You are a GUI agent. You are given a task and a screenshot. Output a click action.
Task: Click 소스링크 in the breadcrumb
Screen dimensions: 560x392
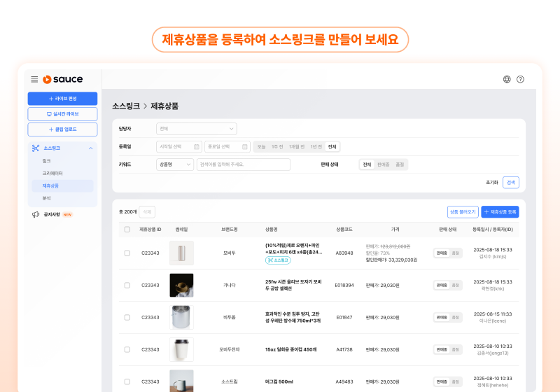(x=126, y=106)
